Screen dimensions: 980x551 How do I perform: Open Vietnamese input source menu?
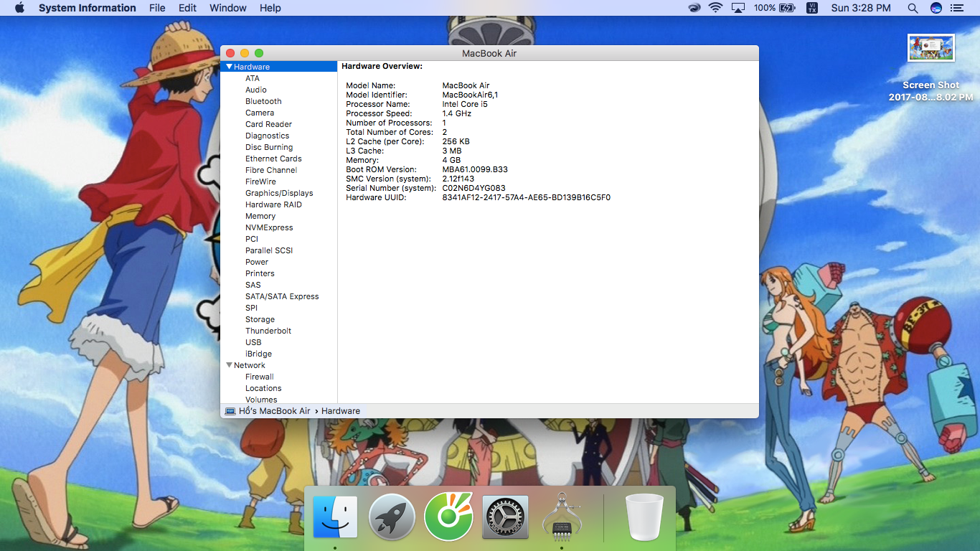811,8
